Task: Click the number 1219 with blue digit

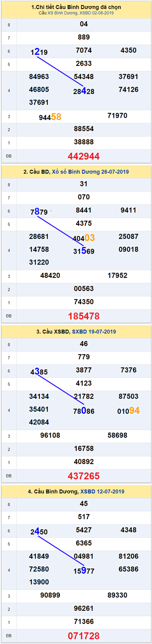Action: tap(39, 52)
